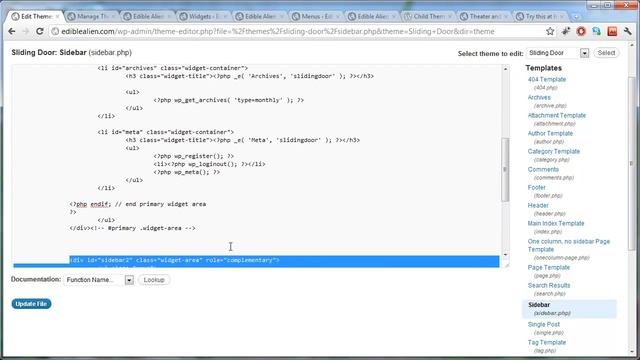The height and width of the screenshot is (360, 640).
Task: Close the Menus tab
Action: (x=338, y=16)
